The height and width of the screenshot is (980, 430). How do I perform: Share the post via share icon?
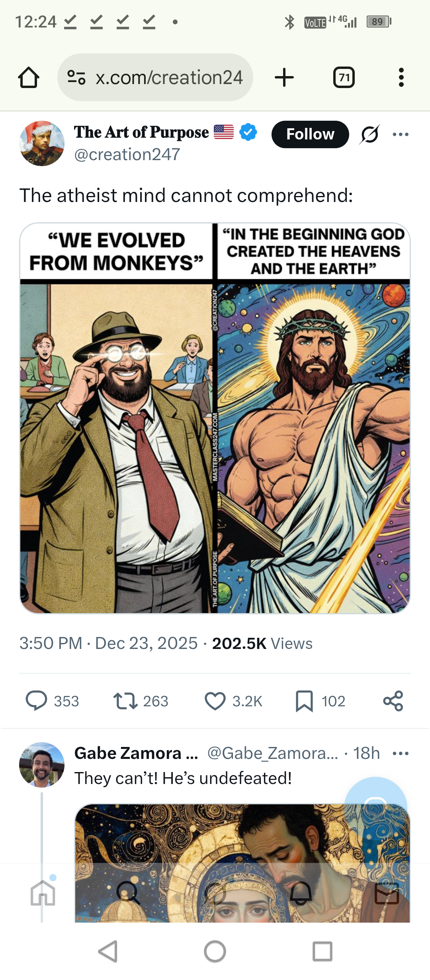pyautogui.click(x=393, y=701)
